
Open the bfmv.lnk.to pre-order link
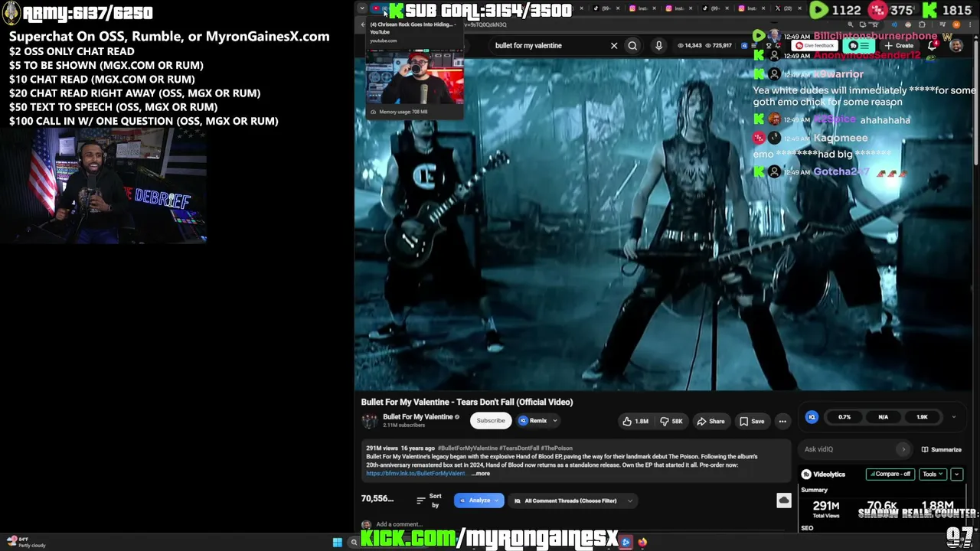click(416, 474)
